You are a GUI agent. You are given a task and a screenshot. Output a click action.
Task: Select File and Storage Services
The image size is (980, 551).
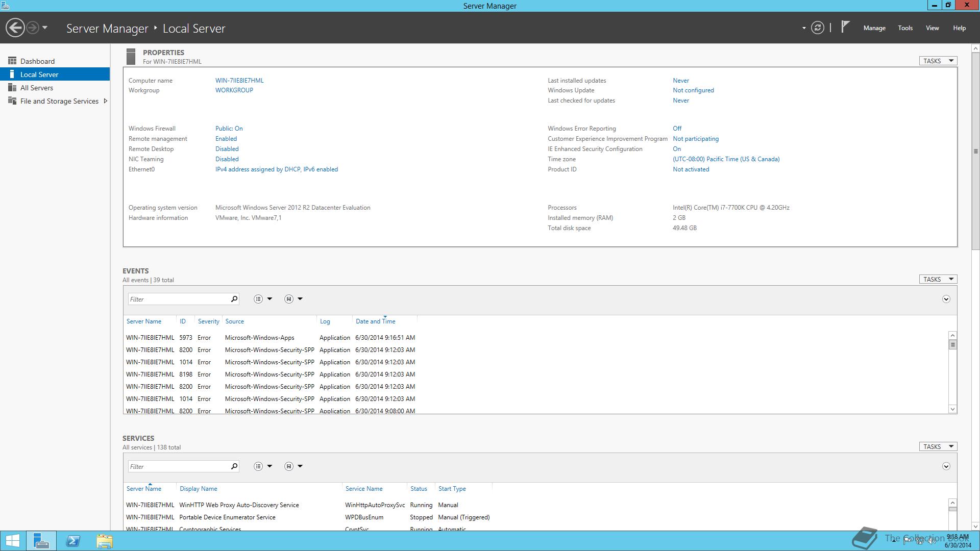click(55, 101)
